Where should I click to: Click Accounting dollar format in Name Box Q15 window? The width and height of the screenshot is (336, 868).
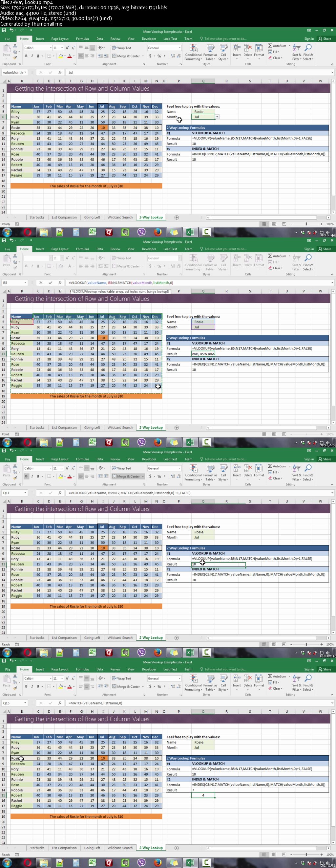coord(150,686)
